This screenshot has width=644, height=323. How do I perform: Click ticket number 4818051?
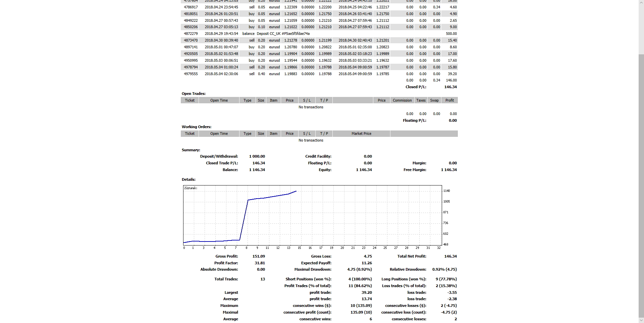tap(191, 14)
